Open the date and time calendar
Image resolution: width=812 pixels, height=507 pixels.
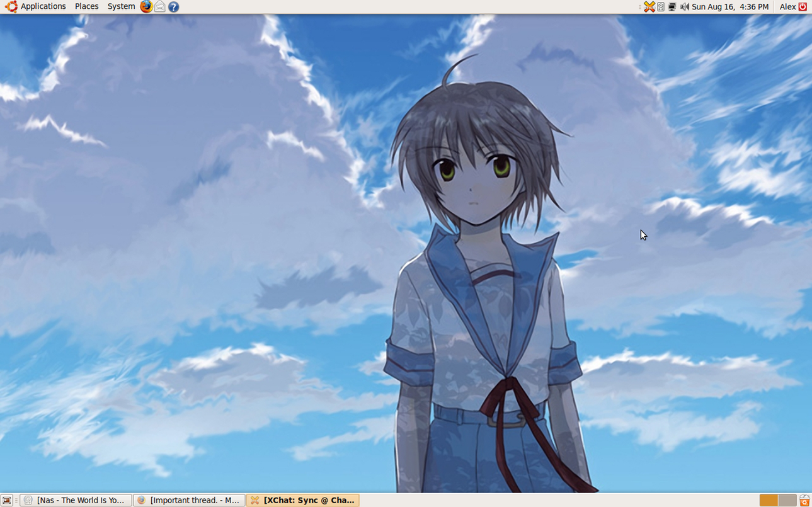(x=730, y=7)
